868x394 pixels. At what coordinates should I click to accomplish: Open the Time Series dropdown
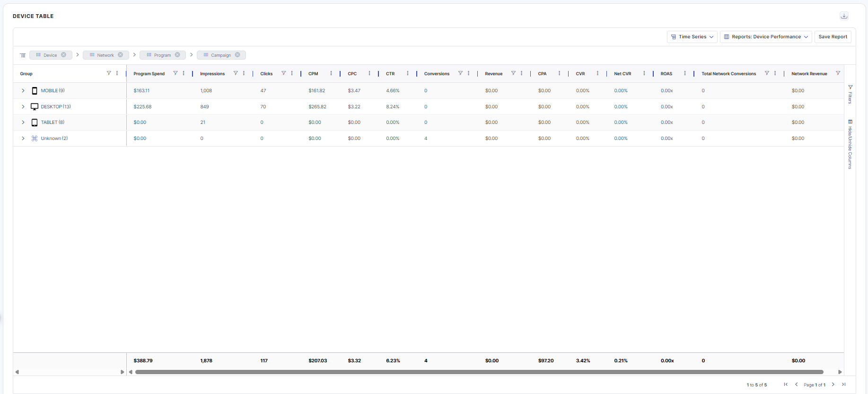click(692, 37)
